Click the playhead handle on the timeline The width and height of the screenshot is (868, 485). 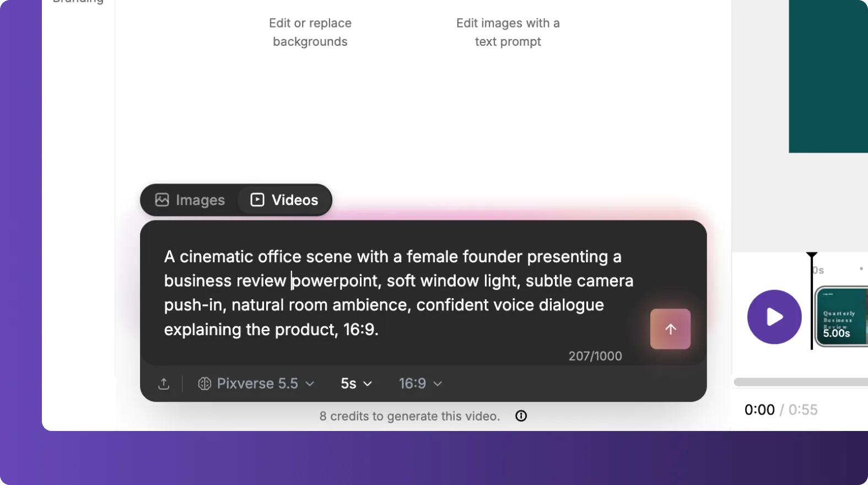click(x=811, y=256)
